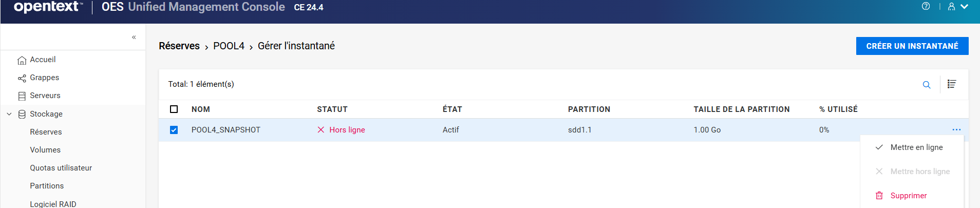This screenshot has height=208, width=980.
Task: Click the Grappes cluster icon
Action: click(x=22, y=78)
